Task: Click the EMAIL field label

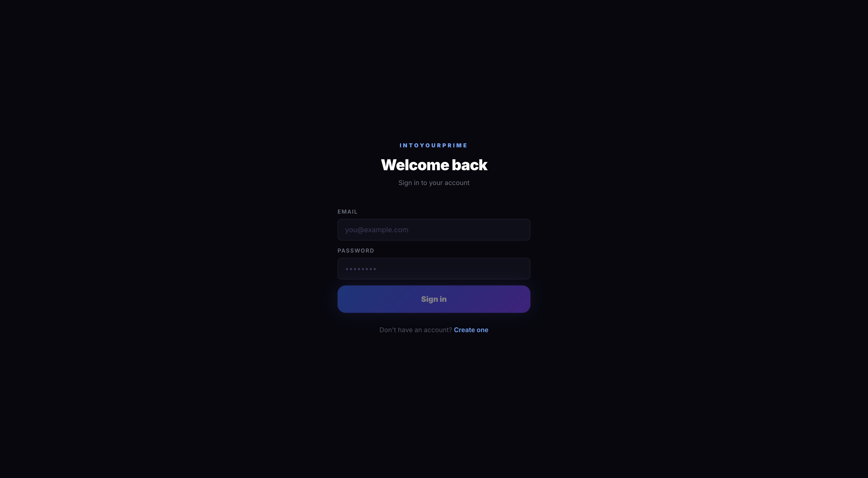Action: pyautogui.click(x=347, y=212)
